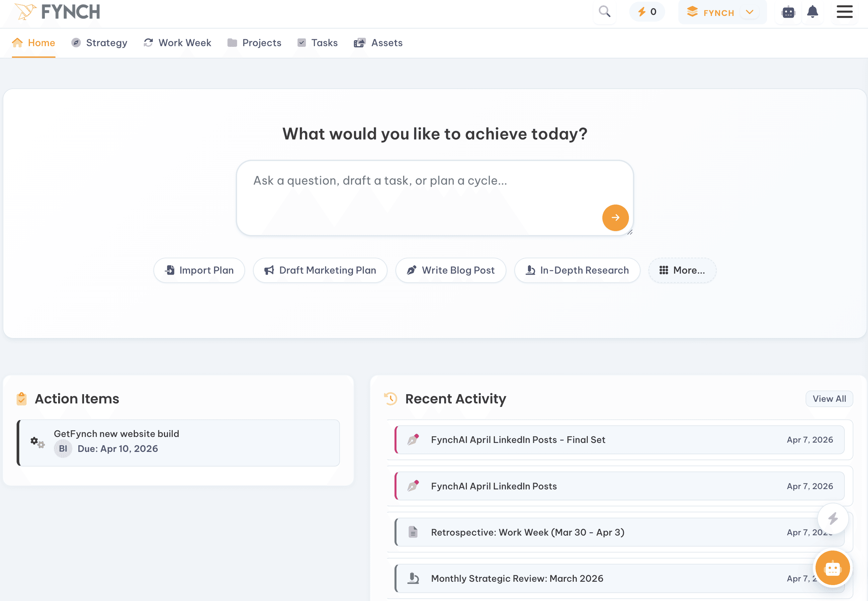Viewport: 868px width, 601px height.
Task: Click the FYNCH logo
Action: coord(57,12)
